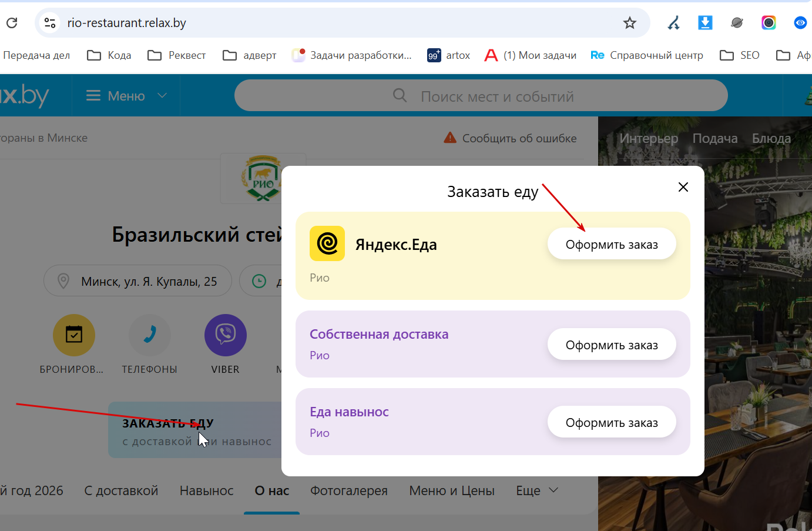Open the gray planet extension icon

click(737, 23)
